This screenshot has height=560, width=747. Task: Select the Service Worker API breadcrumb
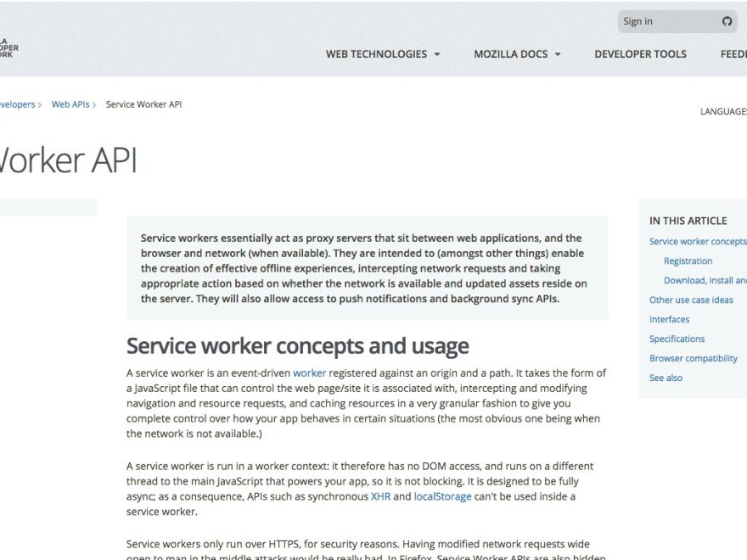click(143, 104)
